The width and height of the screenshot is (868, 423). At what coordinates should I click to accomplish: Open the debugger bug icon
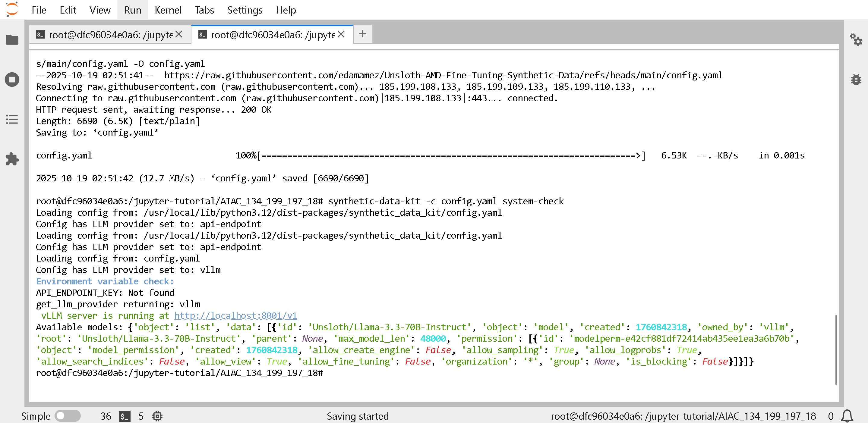click(x=856, y=80)
